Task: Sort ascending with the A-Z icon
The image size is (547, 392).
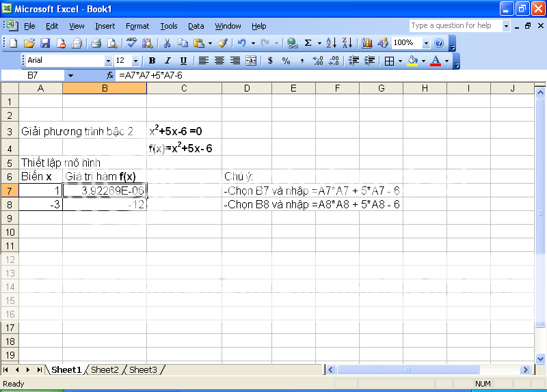Action: [x=330, y=43]
